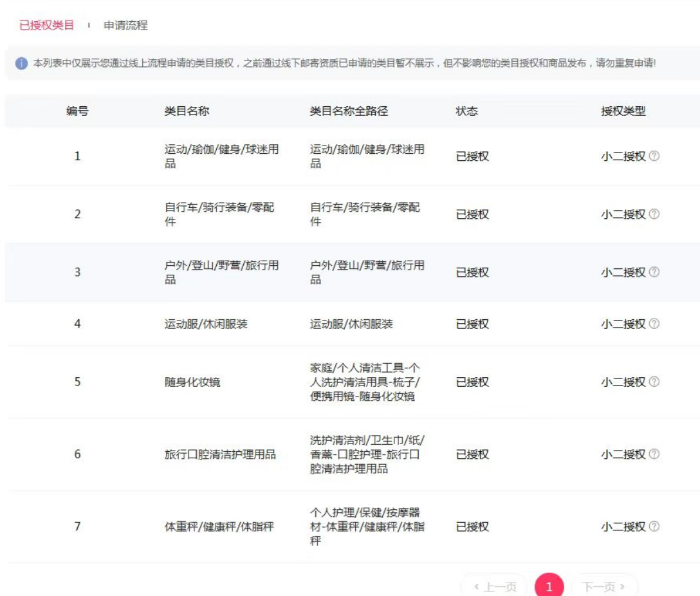
Task: Click the 类目名称 column header
Action: [187, 111]
